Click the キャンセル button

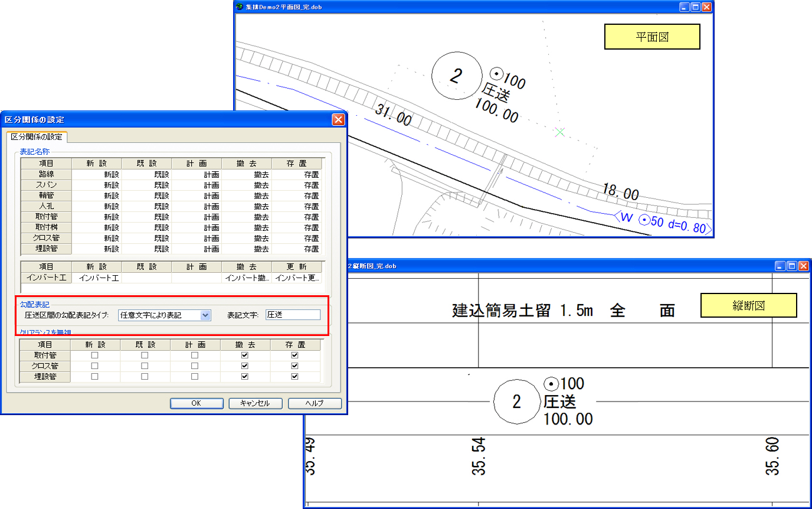pos(255,403)
